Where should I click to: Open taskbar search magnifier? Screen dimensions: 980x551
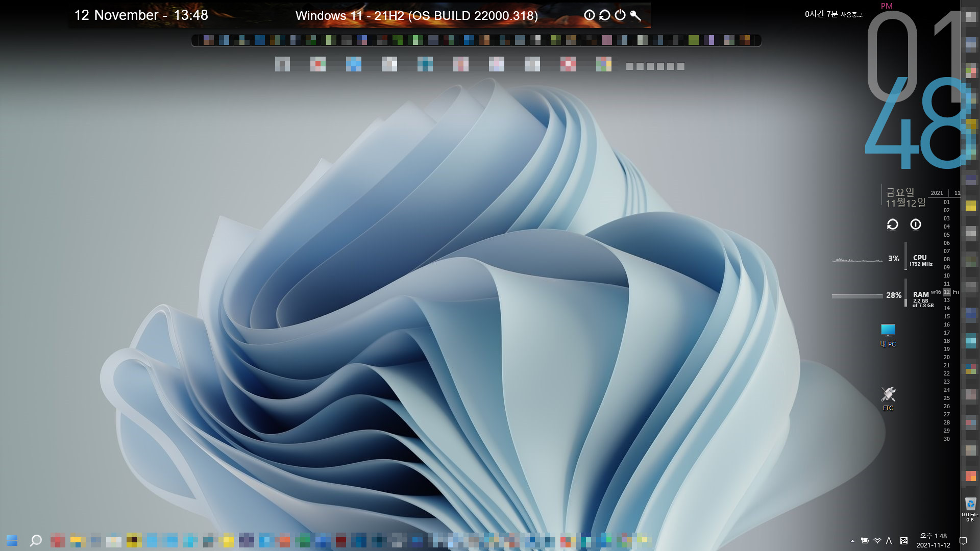point(36,540)
